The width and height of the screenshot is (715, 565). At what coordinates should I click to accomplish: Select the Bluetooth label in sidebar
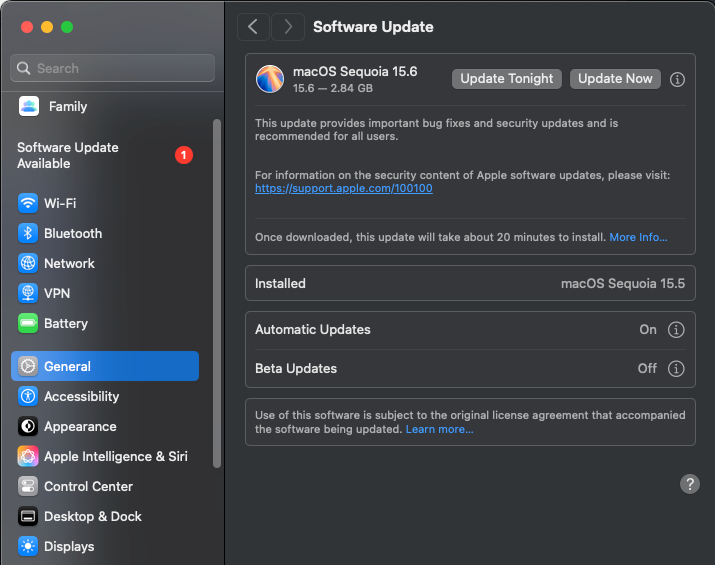[x=73, y=233]
